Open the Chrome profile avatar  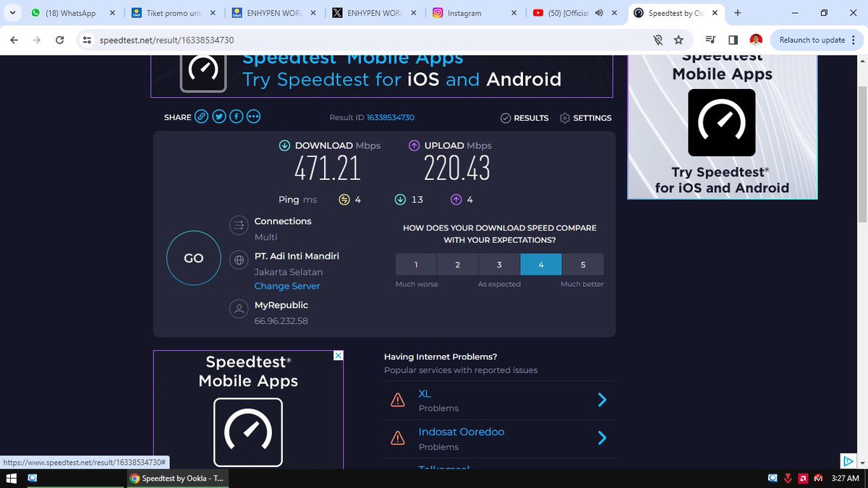coord(755,40)
